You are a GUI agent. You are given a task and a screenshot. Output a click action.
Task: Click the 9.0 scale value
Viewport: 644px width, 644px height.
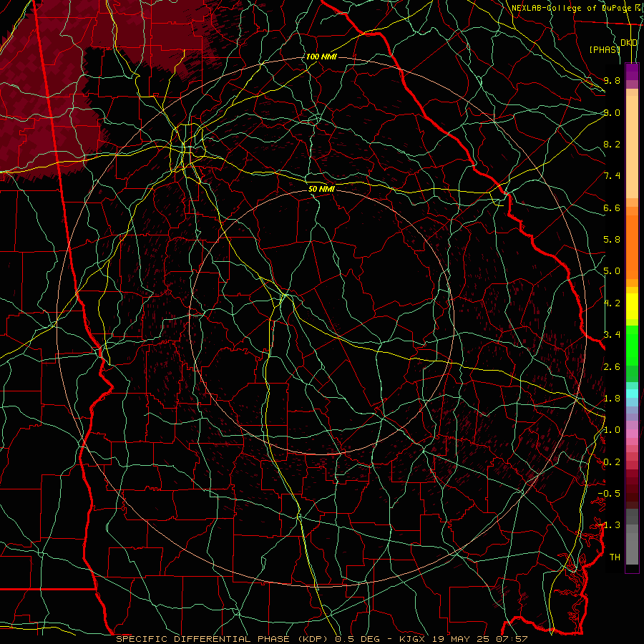tap(612, 112)
